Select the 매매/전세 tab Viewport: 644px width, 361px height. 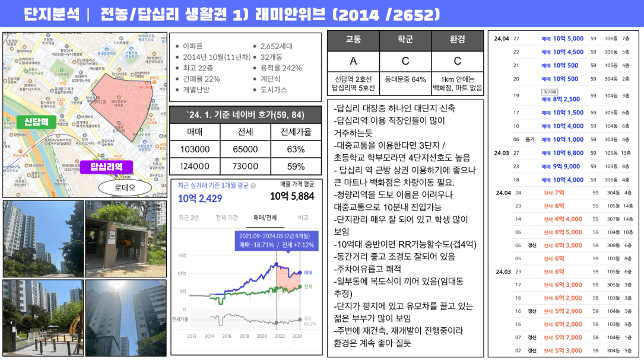coord(265,218)
